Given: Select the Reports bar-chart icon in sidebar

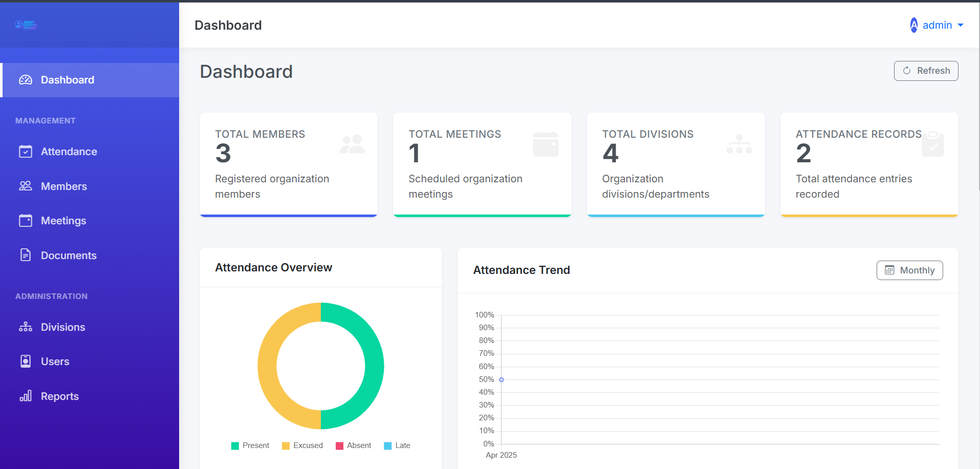Looking at the screenshot, I should [x=25, y=396].
